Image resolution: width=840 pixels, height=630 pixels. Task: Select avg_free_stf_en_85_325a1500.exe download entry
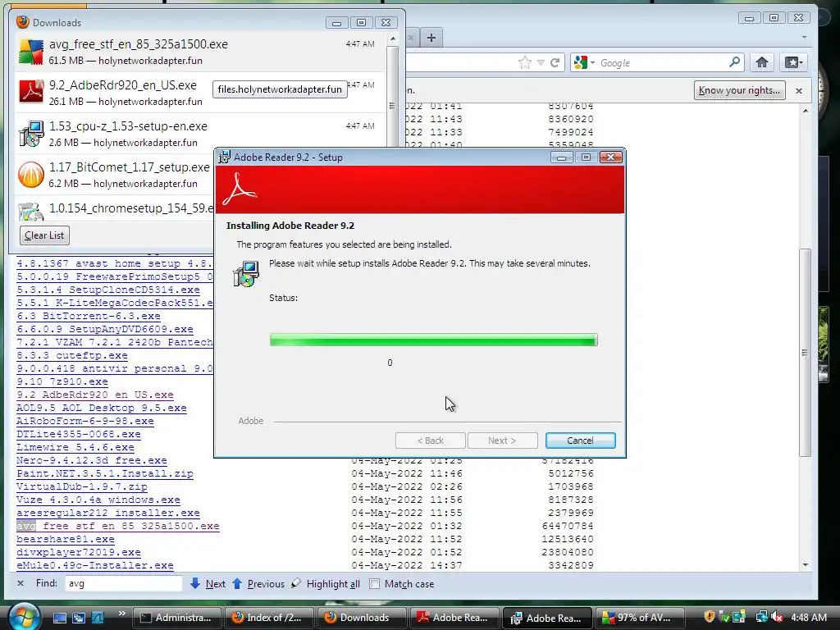coord(200,52)
